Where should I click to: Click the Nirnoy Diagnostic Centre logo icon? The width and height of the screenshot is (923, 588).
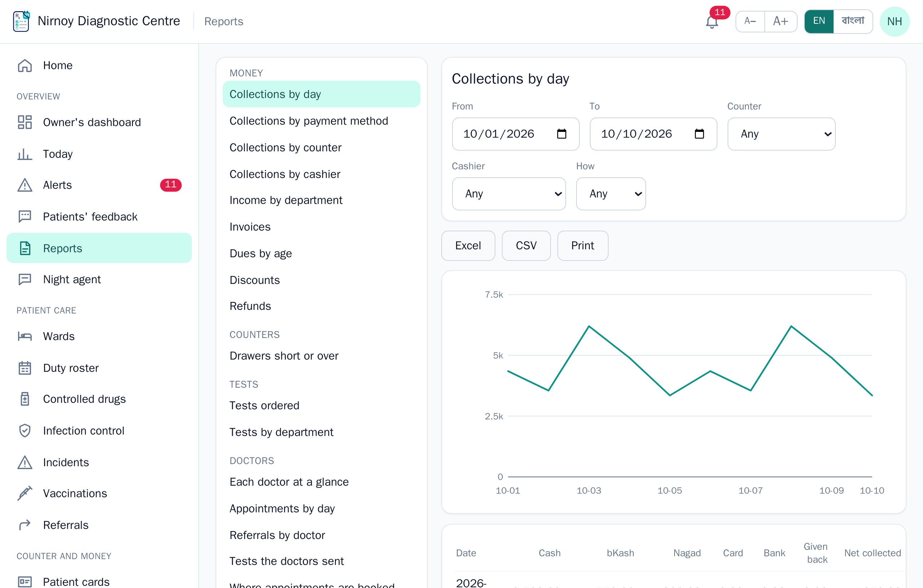[x=21, y=21]
